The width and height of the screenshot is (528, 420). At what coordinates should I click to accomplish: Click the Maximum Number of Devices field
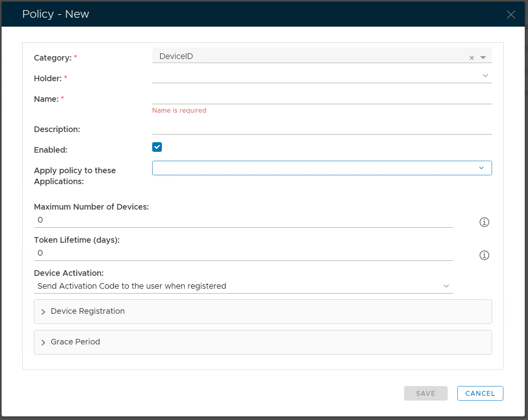[243, 220]
